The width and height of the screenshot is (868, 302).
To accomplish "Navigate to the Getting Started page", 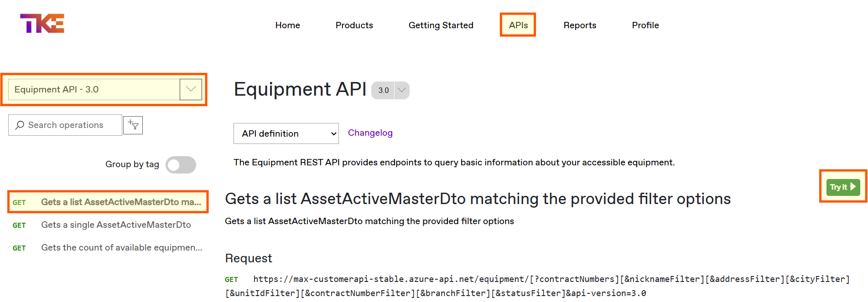I will click(x=441, y=26).
